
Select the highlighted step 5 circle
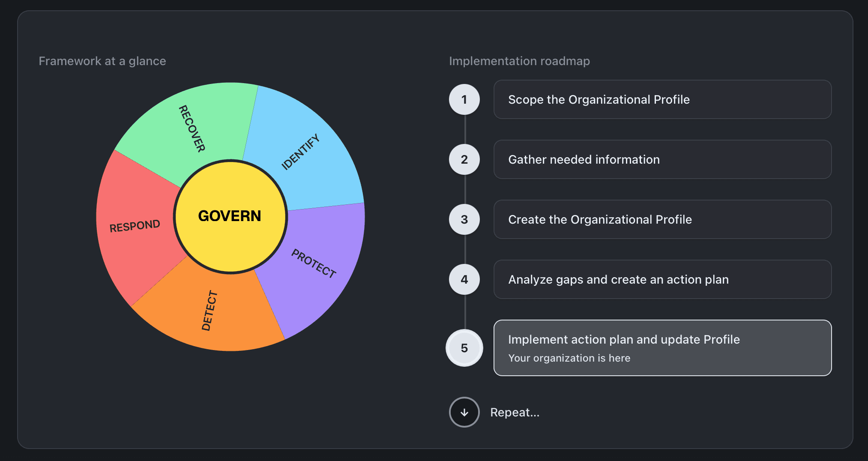click(464, 348)
